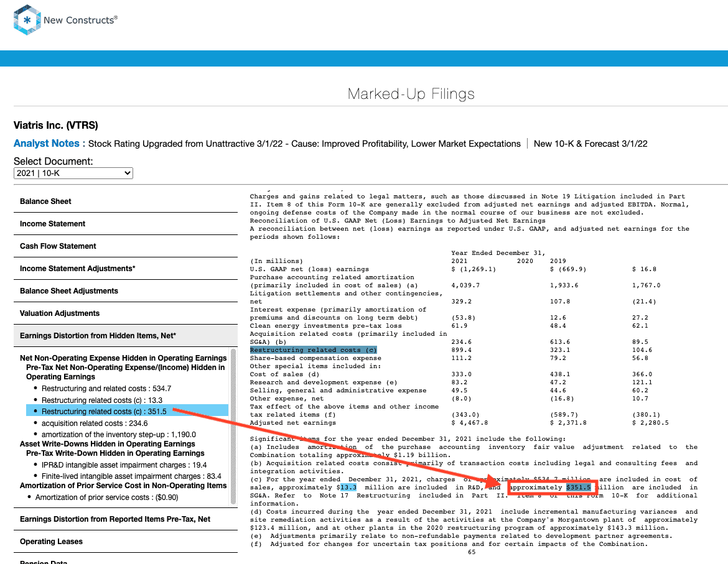Viewport: 728px width, 564px height.
Task: Expand Income Statement Adjustments* section
Action: (125, 268)
